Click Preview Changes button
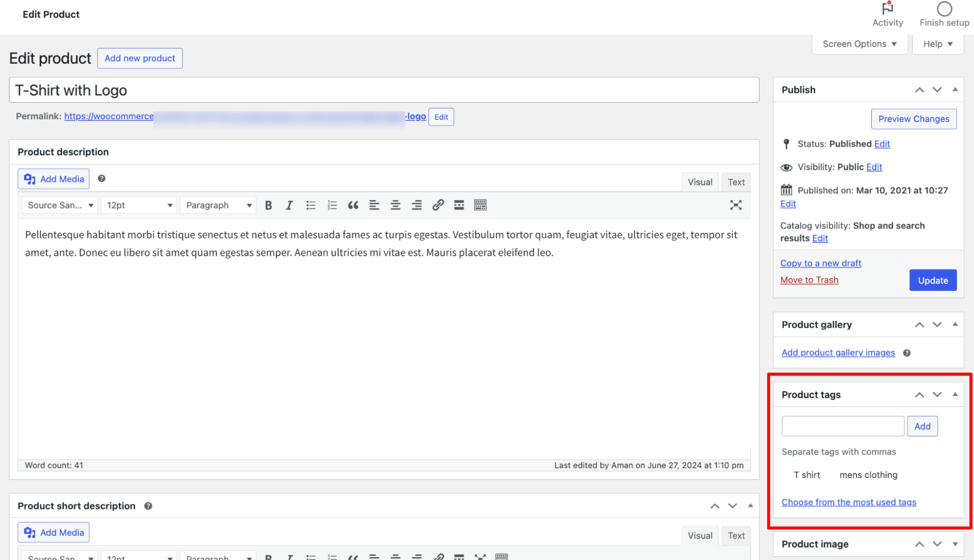Image resolution: width=974 pixels, height=560 pixels. click(x=914, y=119)
